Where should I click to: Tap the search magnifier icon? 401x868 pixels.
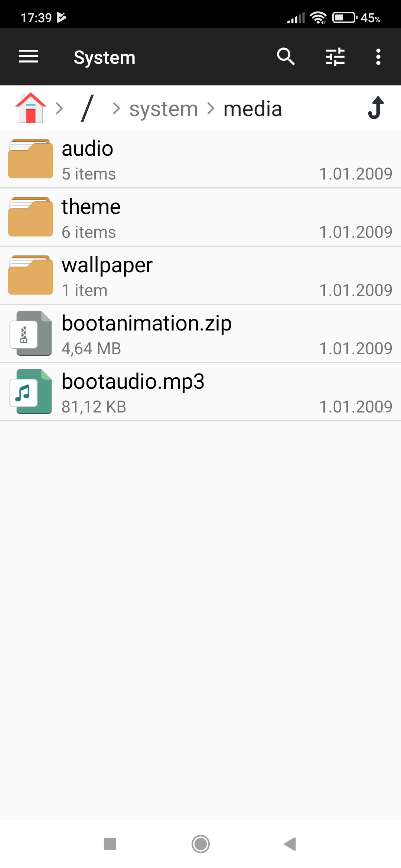tap(286, 57)
